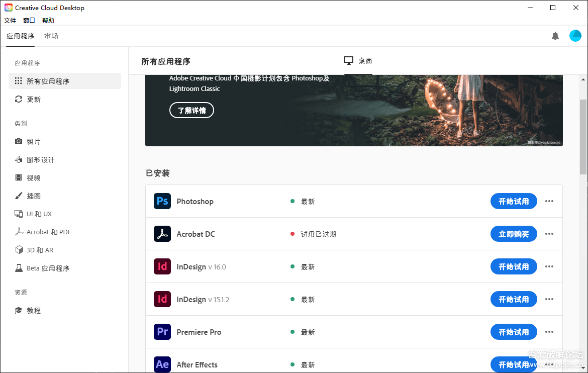Click the Acrobat DC app icon
The width and height of the screenshot is (588, 373).
pyautogui.click(x=162, y=234)
